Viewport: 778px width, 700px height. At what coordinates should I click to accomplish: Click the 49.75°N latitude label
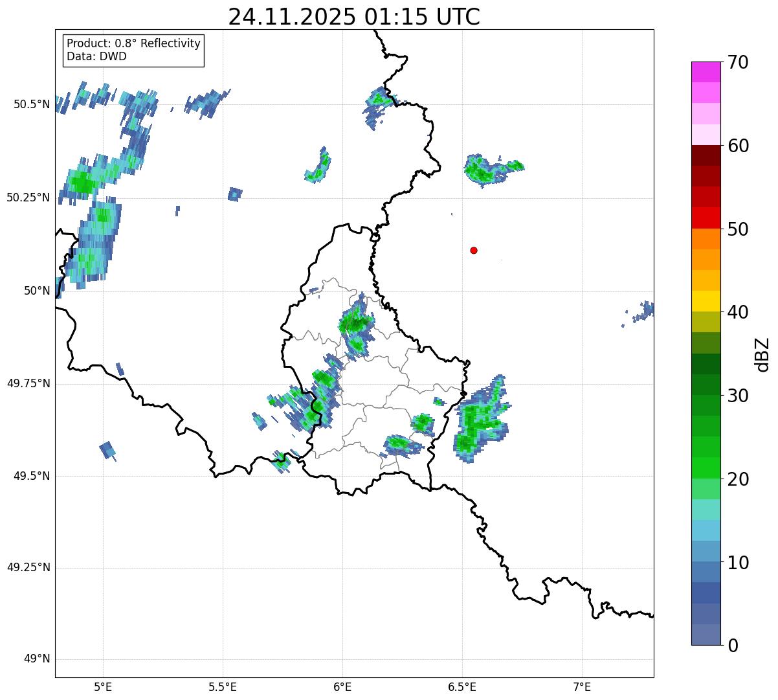[x=28, y=383]
